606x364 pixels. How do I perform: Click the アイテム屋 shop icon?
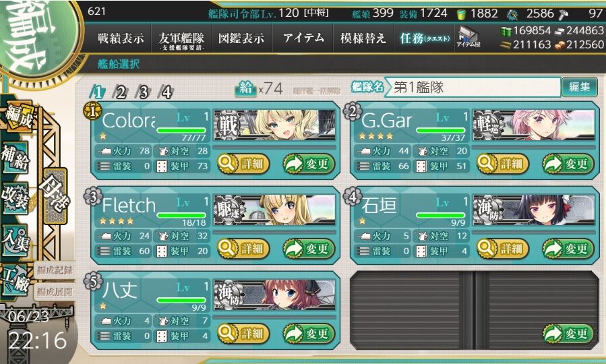[x=468, y=38]
